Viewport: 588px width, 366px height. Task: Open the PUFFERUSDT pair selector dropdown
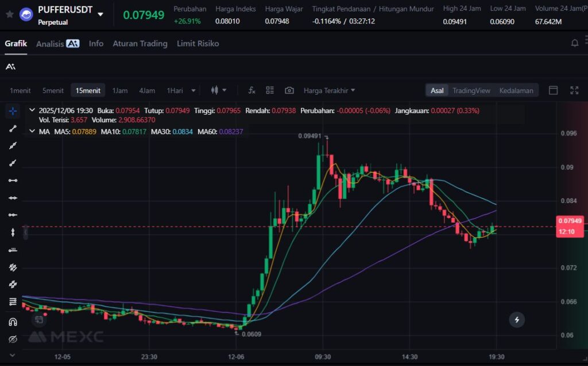pos(101,14)
